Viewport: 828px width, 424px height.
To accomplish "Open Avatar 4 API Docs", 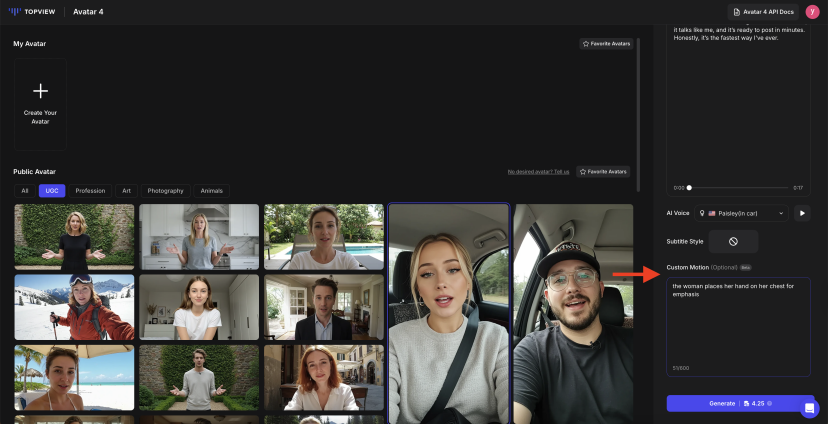I will point(766,12).
